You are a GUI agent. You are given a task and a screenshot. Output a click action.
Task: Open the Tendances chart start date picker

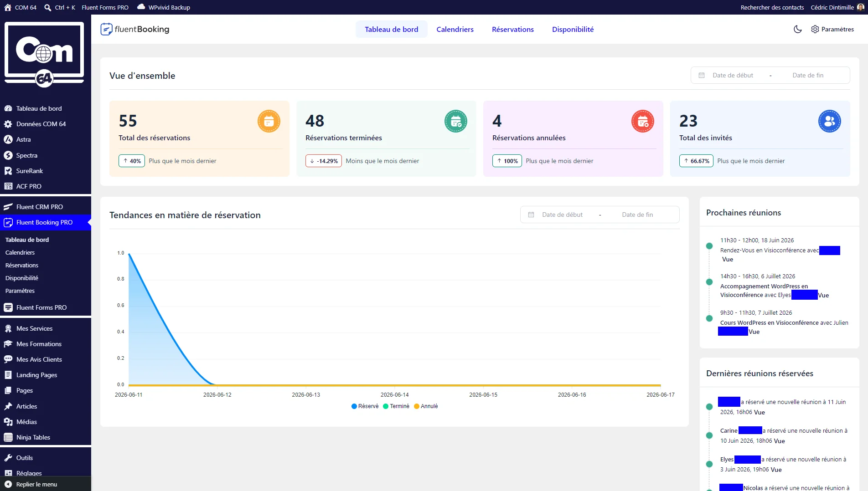point(562,215)
